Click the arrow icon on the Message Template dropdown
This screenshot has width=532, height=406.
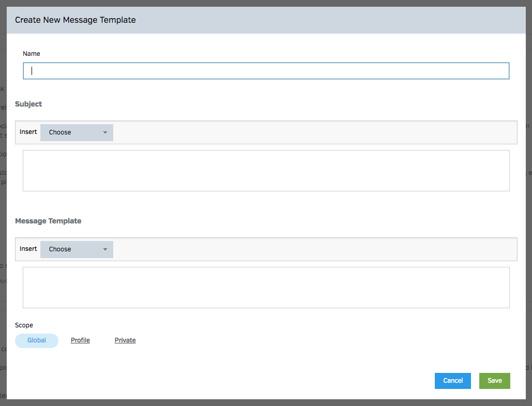click(x=105, y=249)
